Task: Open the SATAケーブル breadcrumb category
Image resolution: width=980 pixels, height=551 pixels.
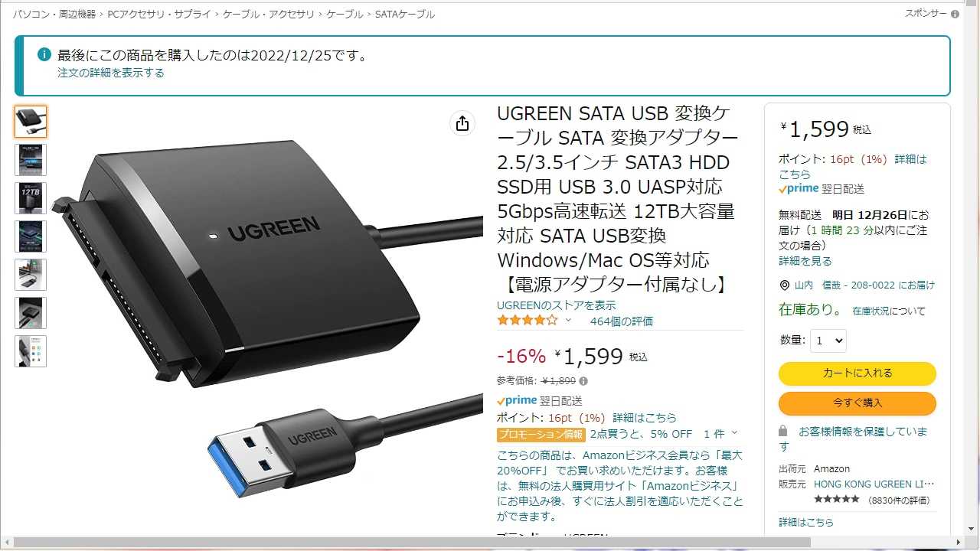Action: 405,15
